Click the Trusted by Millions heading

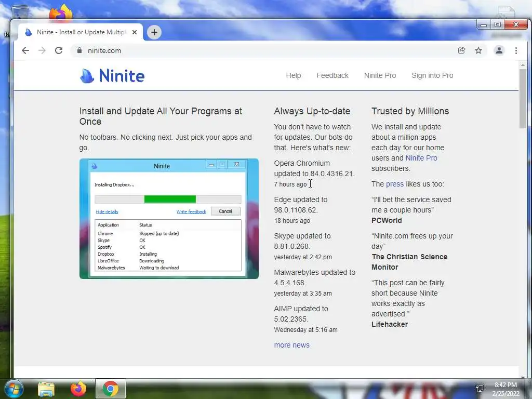(x=410, y=111)
